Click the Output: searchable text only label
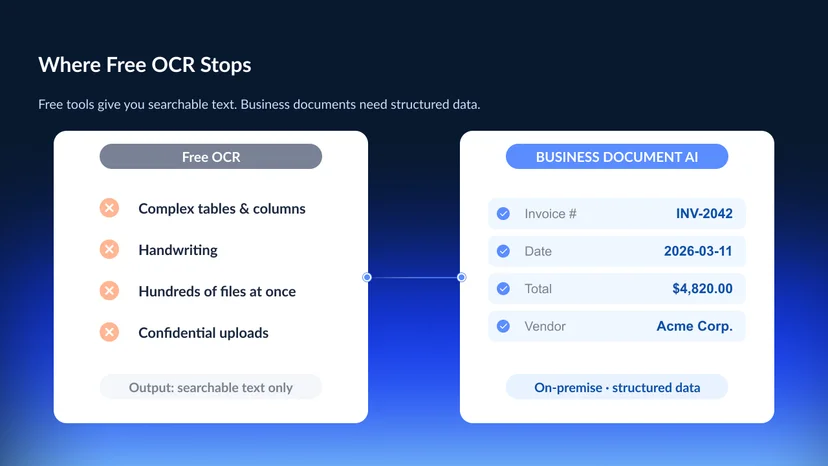The height and width of the screenshot is (466, 828). click(211, 387)
